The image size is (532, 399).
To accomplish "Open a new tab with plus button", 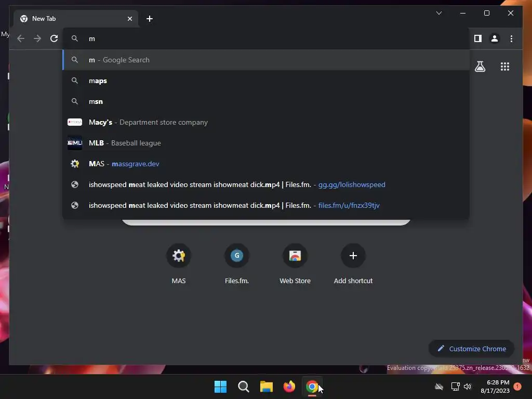I will 150,19.
